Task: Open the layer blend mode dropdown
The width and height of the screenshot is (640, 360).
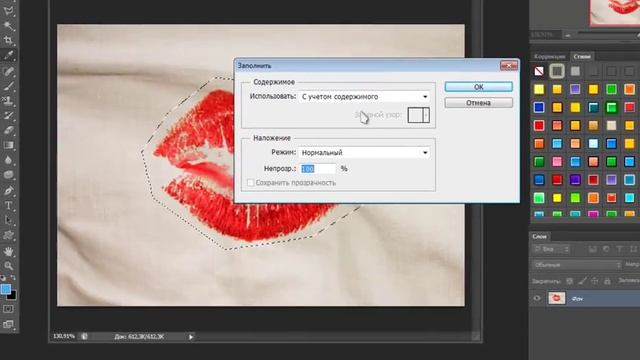Action: pos(577,265)
